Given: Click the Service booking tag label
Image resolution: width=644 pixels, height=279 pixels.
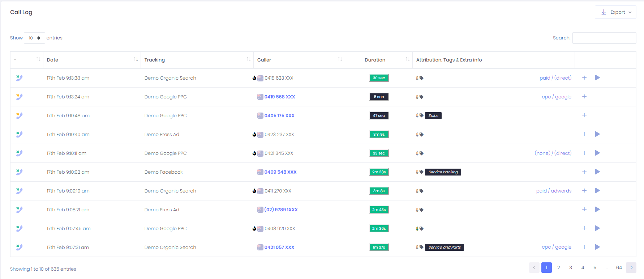Looking at the screenshot, I should pos(443,172).
